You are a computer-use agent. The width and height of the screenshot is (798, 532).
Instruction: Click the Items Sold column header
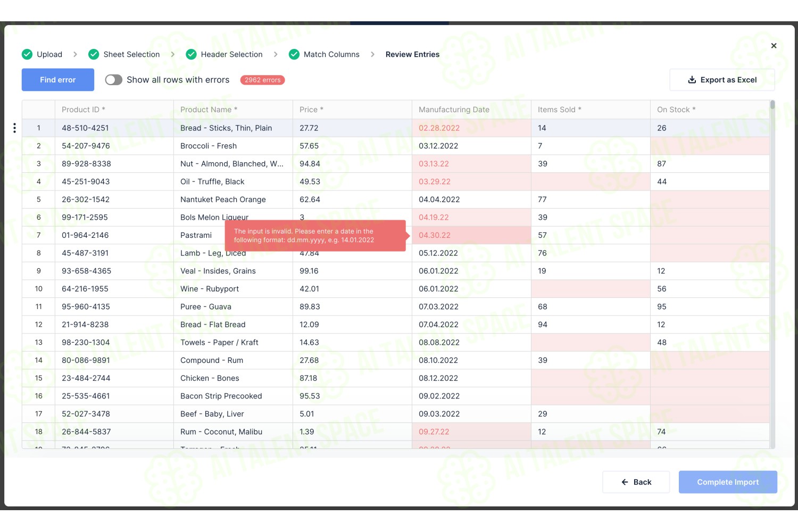coord(591,110)
